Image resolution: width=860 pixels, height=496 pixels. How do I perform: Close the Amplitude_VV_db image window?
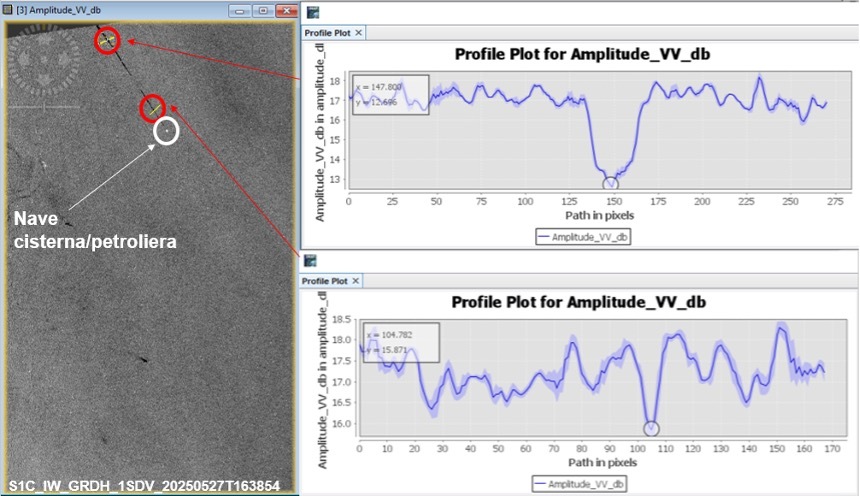click(x=285, y=9)
